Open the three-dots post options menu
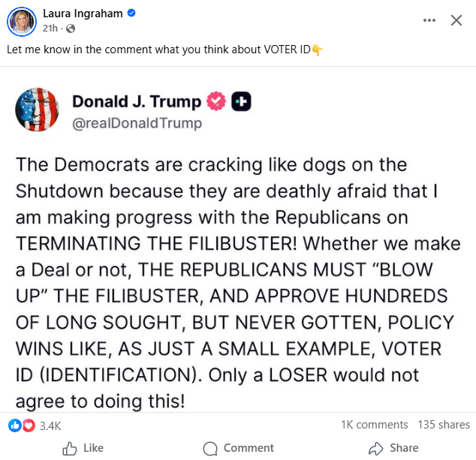 tap(429, 20)
